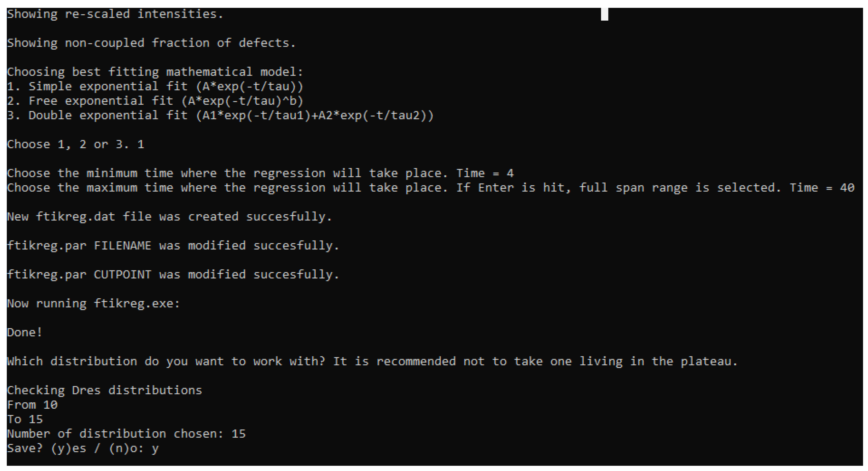Click the 'Choosing best fitting mathematical model:' heading
The image size is (868, 471).
[155, 72]
